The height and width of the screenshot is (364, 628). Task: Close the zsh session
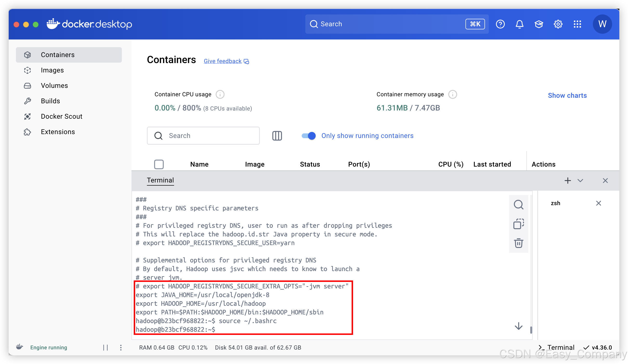tap(598, 203)
